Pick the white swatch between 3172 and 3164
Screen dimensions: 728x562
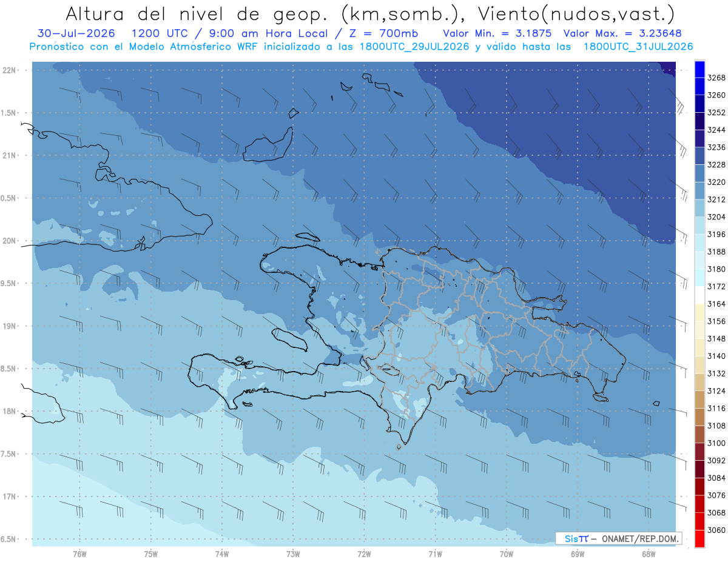(699, 295)
